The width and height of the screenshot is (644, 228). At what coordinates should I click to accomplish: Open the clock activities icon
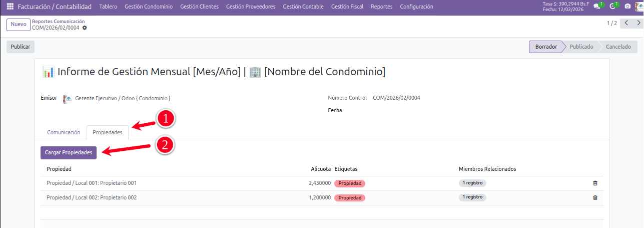point(612,7)
